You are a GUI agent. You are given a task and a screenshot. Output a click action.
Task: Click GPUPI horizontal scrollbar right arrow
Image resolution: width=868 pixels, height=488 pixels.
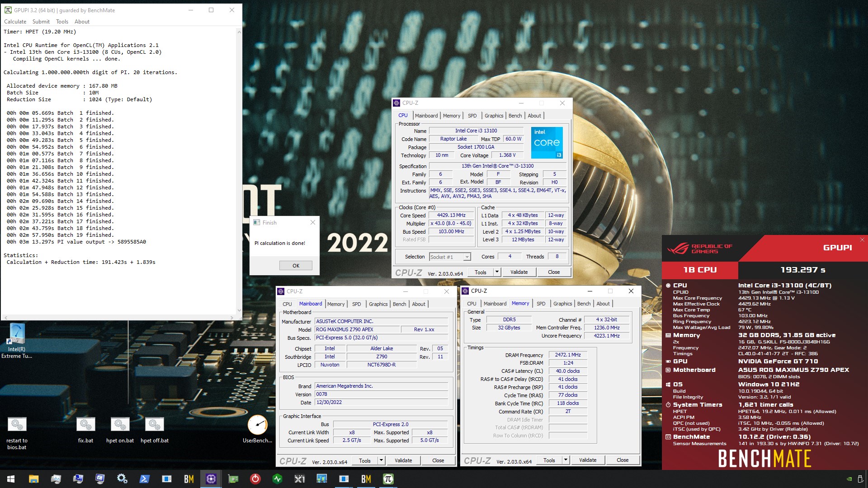pos(232,318)
